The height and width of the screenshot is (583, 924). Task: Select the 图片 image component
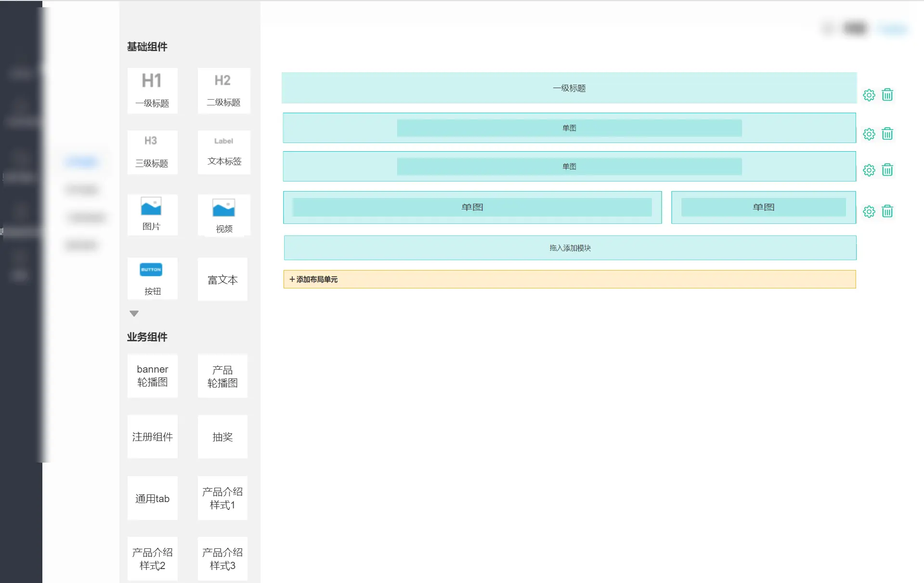(152, 215)
